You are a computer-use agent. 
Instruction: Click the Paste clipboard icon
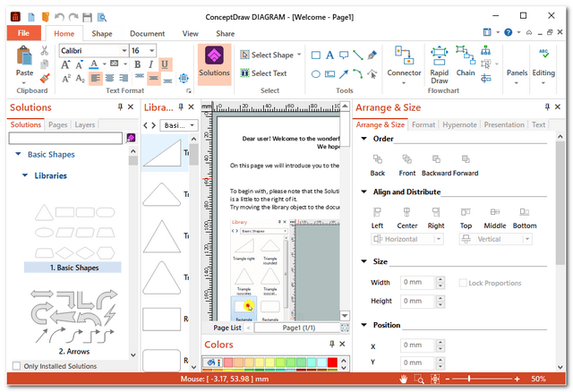(x=24, y=63)
